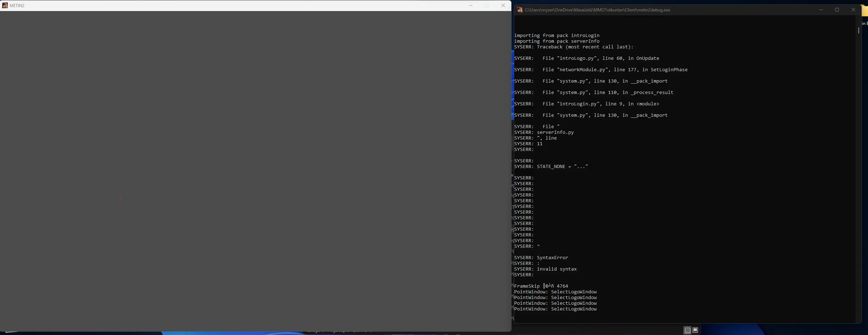The height and width of the screenshot is (335, 868).
Task: Click the console title path text
Action: pos(597,10)
